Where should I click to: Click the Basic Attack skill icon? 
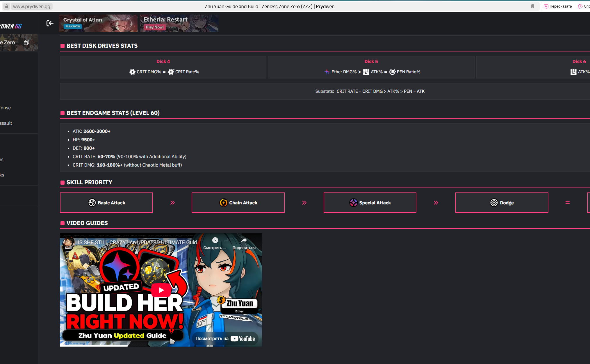pyautogui.click(x=92, y=203)
